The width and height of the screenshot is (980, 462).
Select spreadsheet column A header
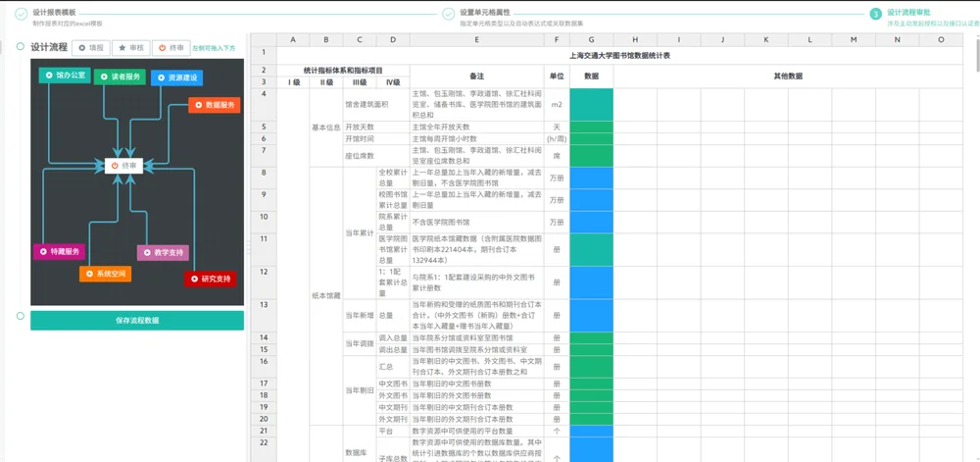[292, 40]
